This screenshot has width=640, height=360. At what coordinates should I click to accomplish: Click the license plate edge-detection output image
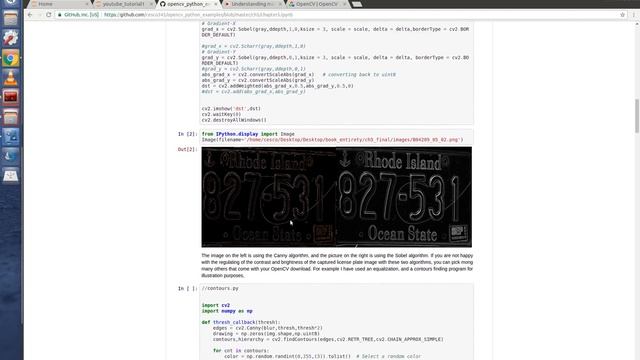tap(336, 197)
